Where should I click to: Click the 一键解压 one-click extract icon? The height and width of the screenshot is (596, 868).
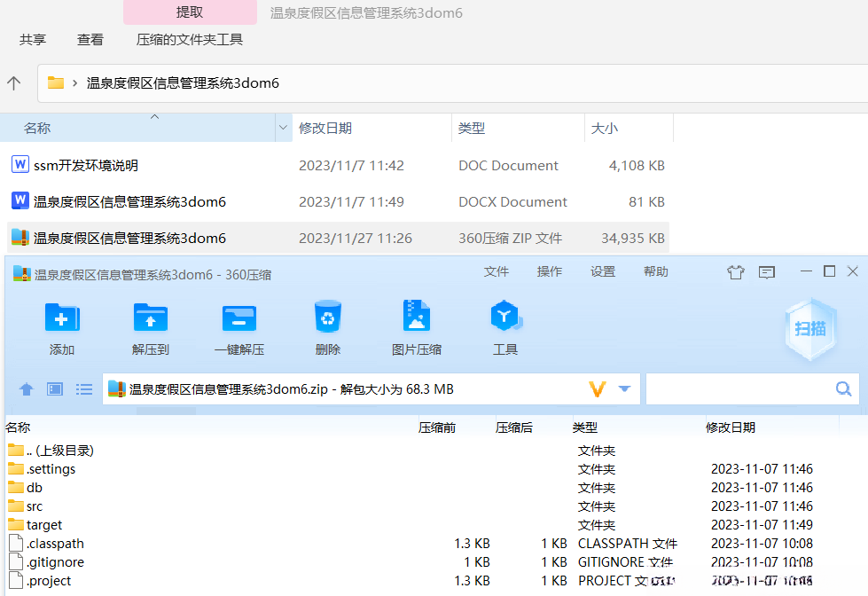[239, 318]
